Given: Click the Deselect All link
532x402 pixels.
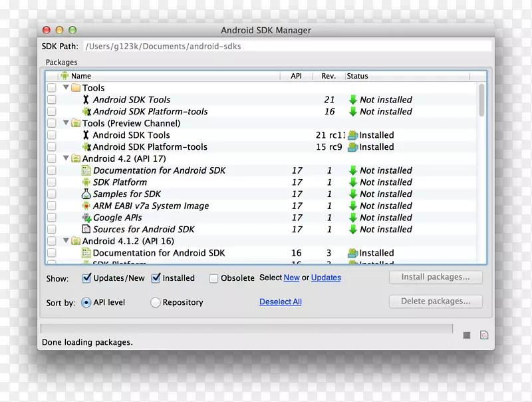Looking at the screenshot, I should [280, 302].
